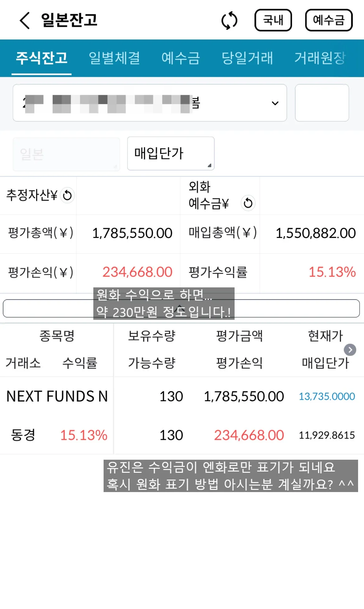Tap the back arrow next to 일본잔고
Image resolution: width=364 pixels, height=609 pixels.
pos(25,21)
